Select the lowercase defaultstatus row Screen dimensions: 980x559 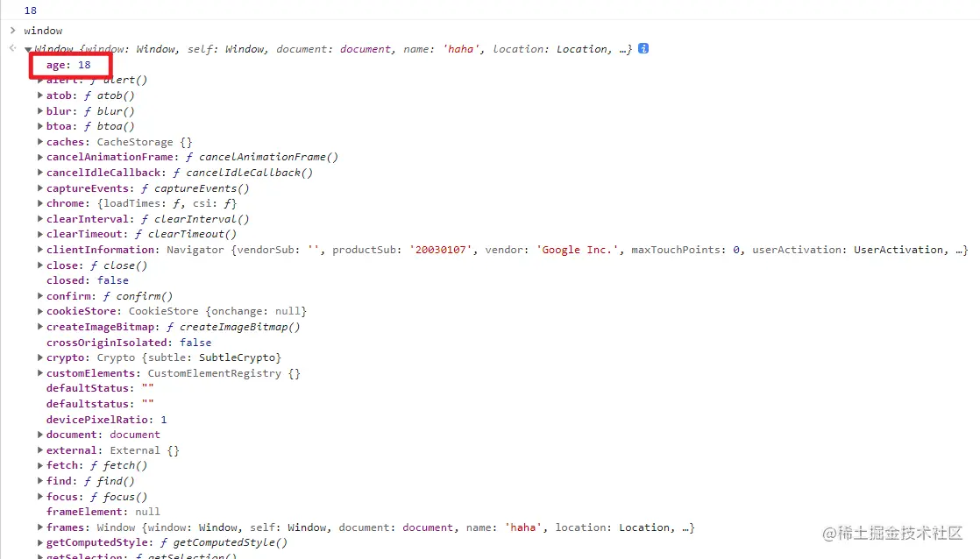pos(100,404)
